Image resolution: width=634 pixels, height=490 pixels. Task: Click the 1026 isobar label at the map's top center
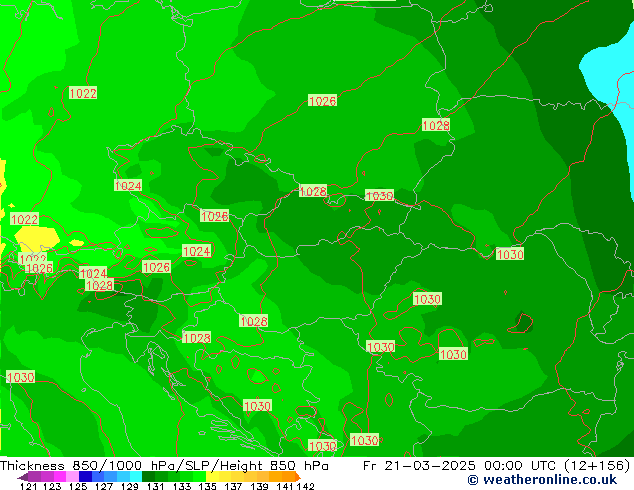[322, 101]
